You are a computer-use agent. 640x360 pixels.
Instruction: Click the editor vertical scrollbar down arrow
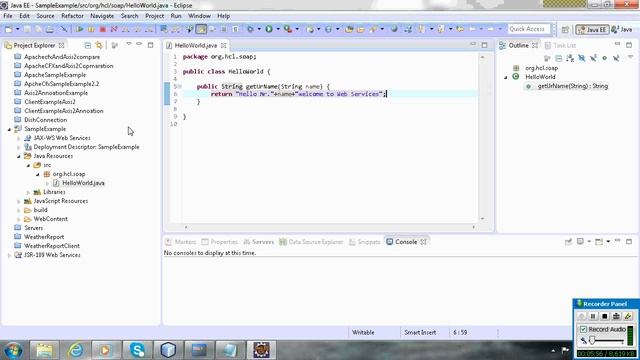[x=482, y=219]
